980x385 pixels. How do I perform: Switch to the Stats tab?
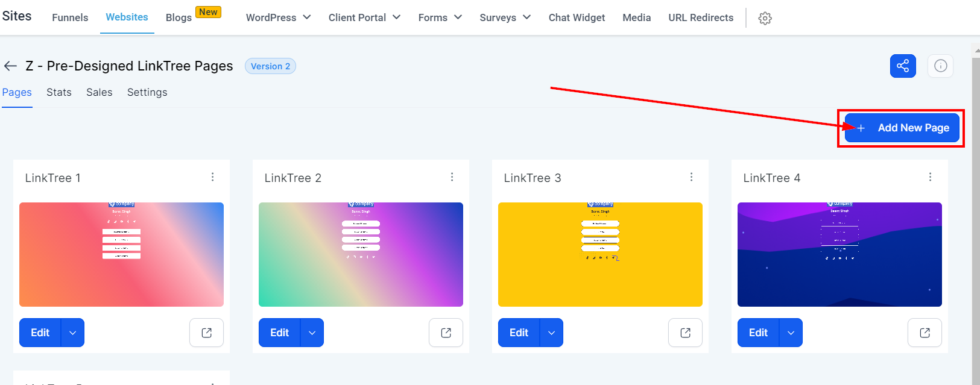[x=59, y=92]
